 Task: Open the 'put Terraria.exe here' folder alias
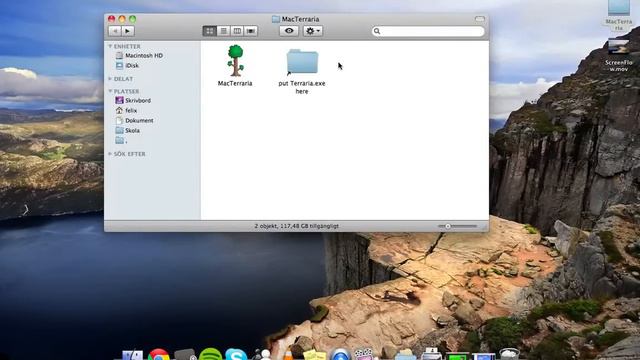pyautogui.click(x=302, y=62)
